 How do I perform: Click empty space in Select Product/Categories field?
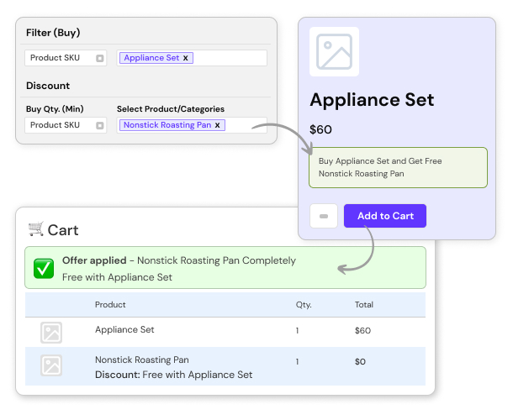pyautogui.click(x=244, y=125)
